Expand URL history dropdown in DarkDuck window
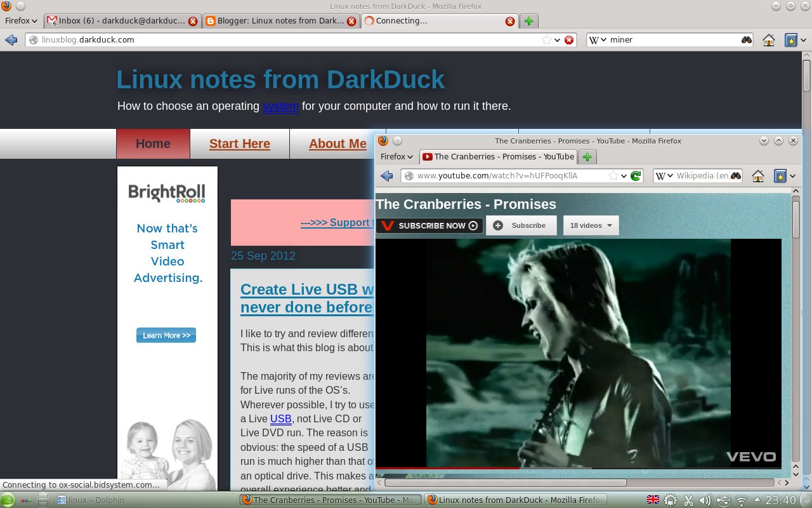 [558, 40]
